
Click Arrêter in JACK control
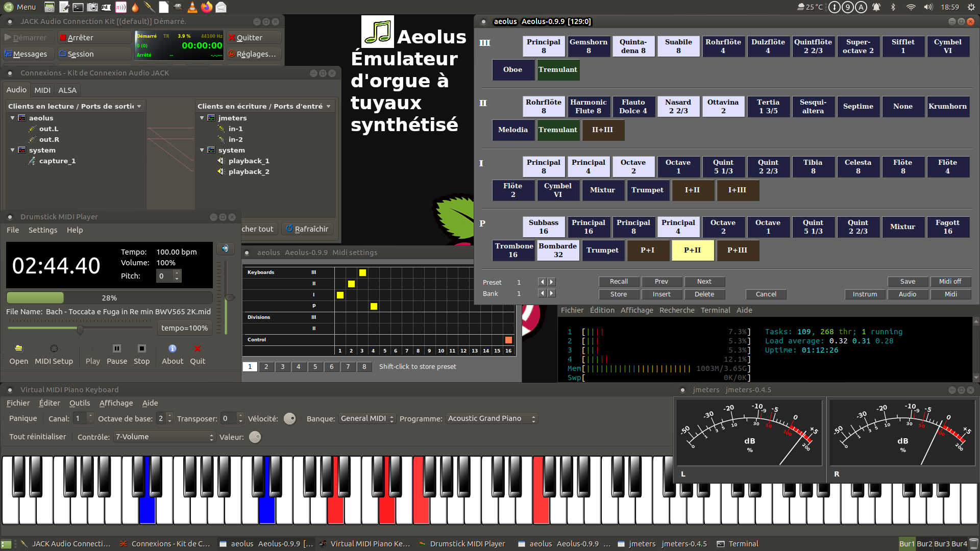(94, 38)
